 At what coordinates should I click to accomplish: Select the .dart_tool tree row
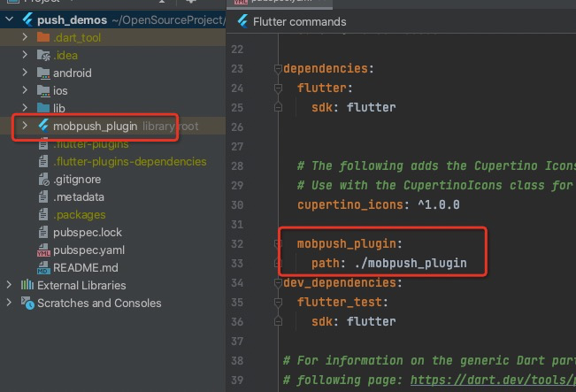click(x=112, y=37)
